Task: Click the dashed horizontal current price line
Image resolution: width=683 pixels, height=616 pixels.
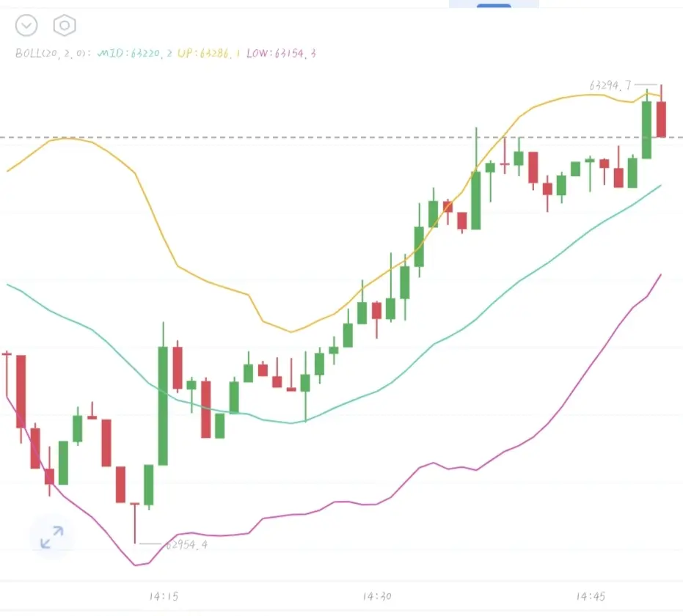Action: point(342,138)
